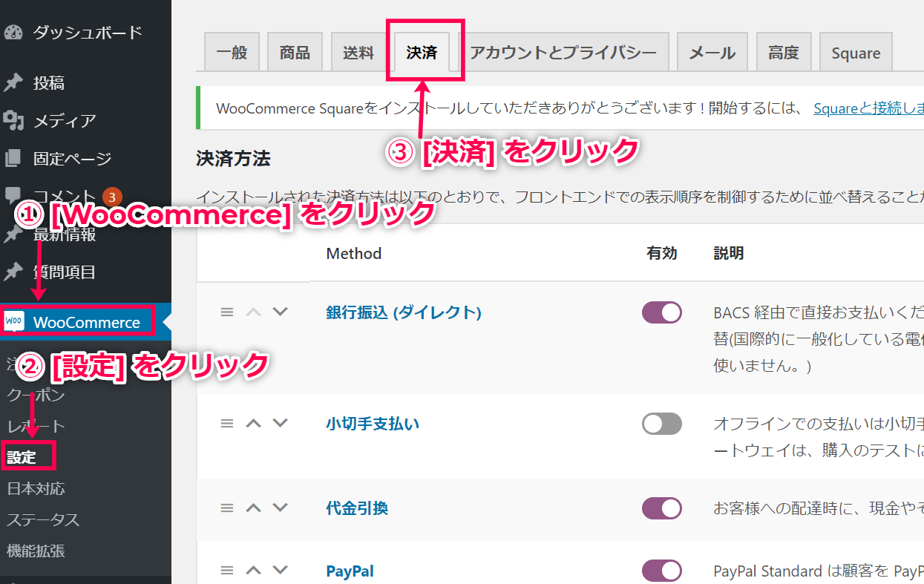Screen dimensions: 924x584
Task: Move 銀行振込 (ダイレクト) up with arrow
Action: click(x=254, y=312)
